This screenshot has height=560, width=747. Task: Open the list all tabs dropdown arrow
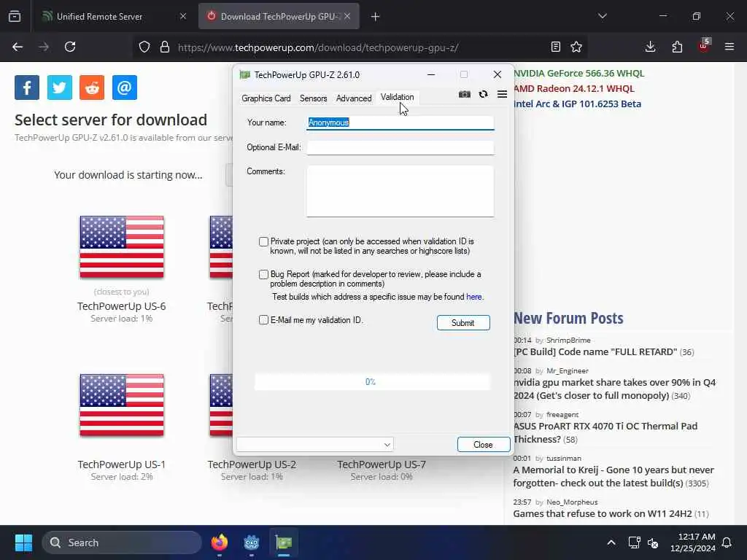[x=602, y=16]
